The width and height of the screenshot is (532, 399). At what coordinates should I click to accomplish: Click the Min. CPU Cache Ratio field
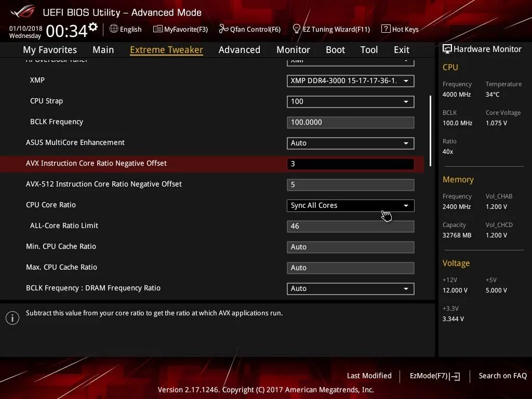pos(351,247)
